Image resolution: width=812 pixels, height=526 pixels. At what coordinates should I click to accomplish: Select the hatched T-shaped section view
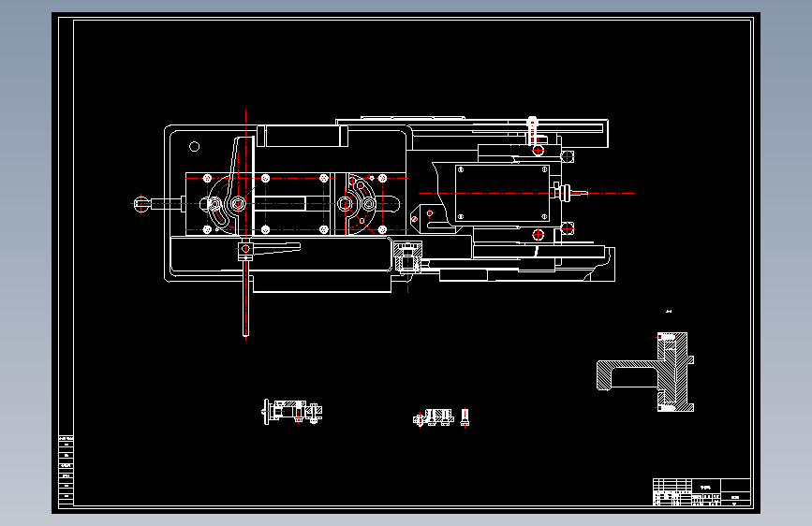click(645, 373)
